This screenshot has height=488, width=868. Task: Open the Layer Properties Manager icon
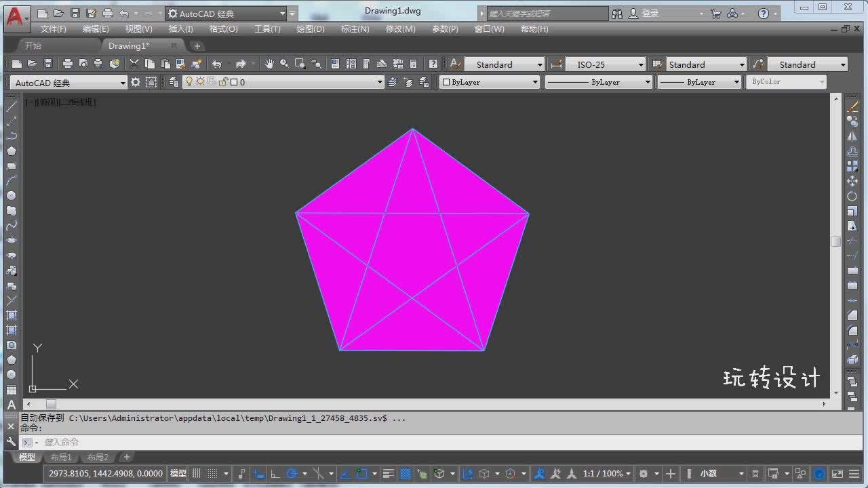(174, 82)
